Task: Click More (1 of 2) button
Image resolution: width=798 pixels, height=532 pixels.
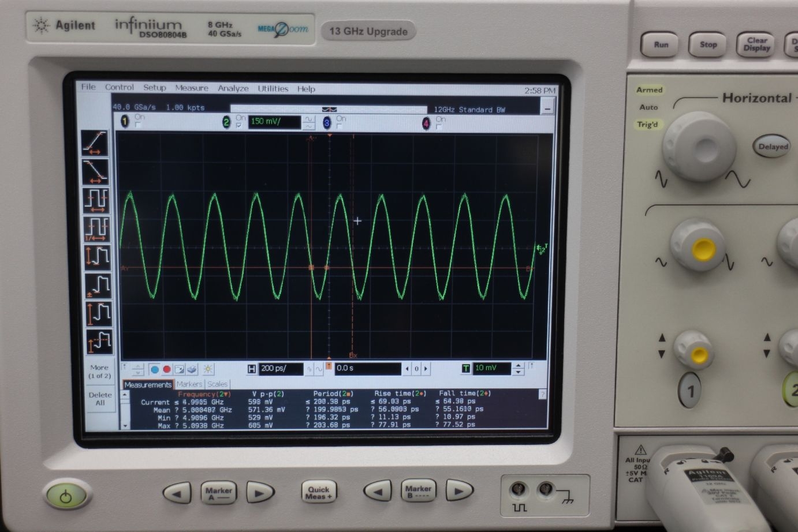Action: point(99,371)
